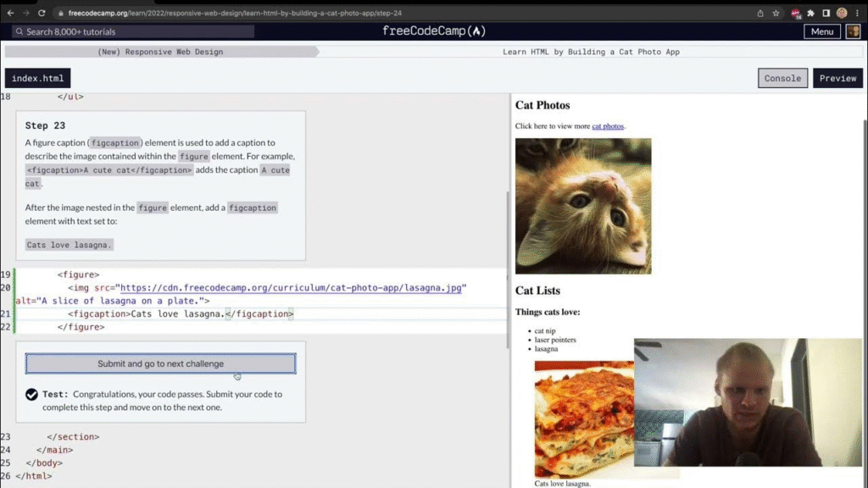The height and width of the screenshot is (488, 868).
Task: Click the freeCodeCamp logo in header
Action: tap(433, 31)
